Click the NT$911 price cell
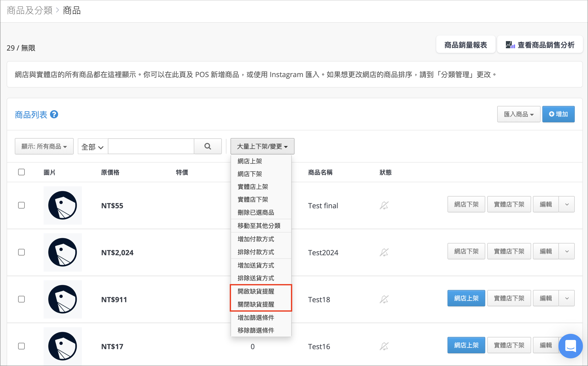The height and width of the screenshot is (366, 588). coord(114,299)
